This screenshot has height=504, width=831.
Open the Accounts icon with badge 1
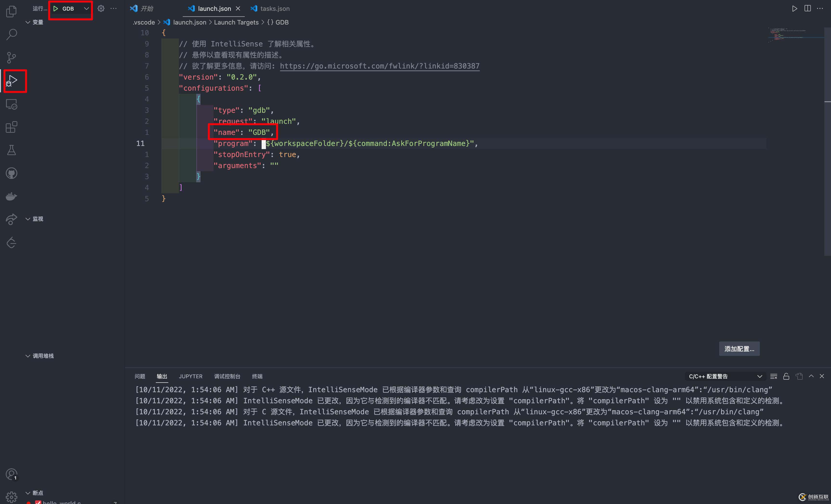12,474
